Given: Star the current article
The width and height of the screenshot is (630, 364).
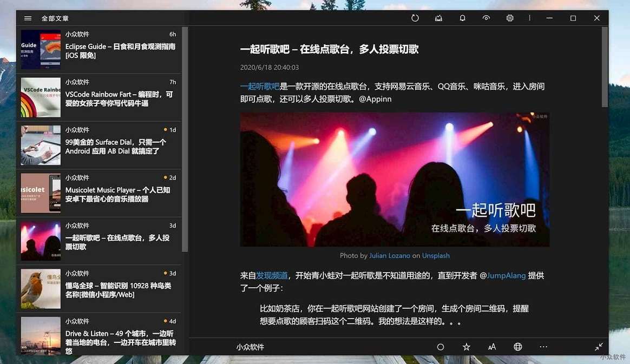Looking at the screenshot, I should click(466, 347).
